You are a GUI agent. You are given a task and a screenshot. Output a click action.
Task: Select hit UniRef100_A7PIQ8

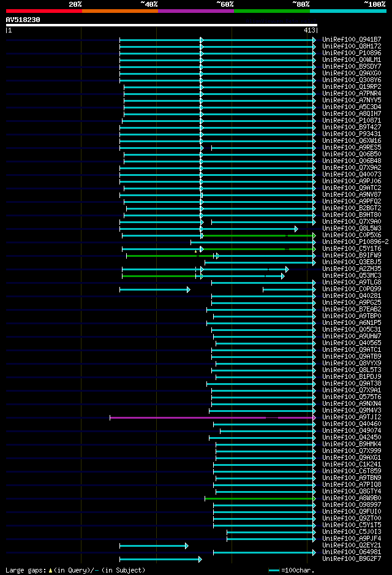coord(352,484)
